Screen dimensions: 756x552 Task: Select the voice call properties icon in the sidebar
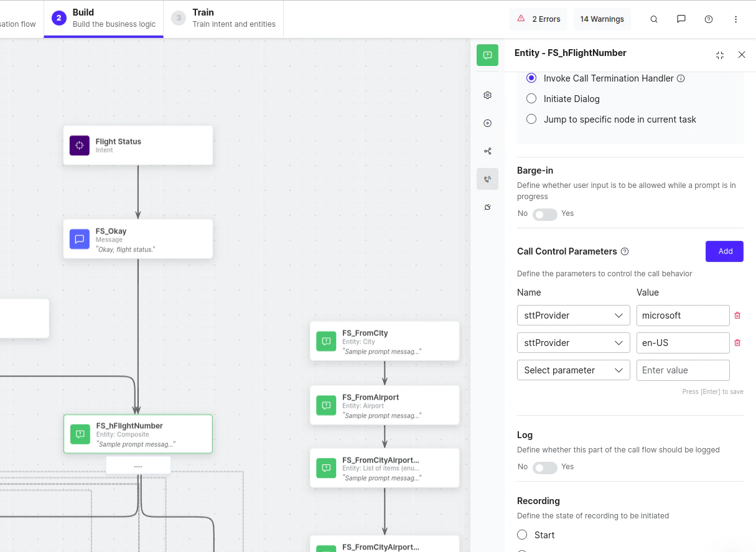coord(487,179)
